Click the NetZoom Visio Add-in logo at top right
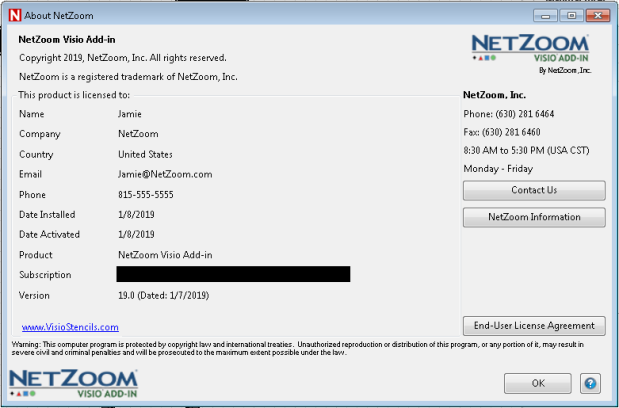619x408 pixels. pyautogui.click(x=529, y=53)
